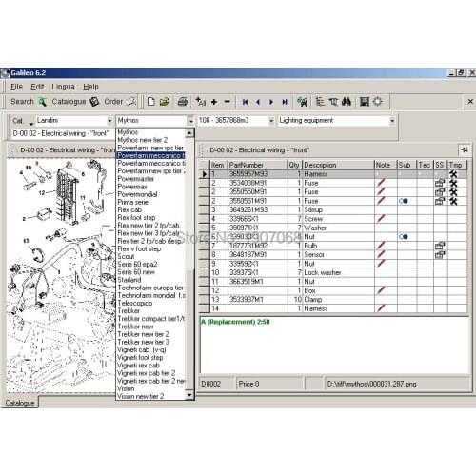Collapse the Mythos model dropdown arrow
This screenshot has width=476, height=476.
(190, 121)
